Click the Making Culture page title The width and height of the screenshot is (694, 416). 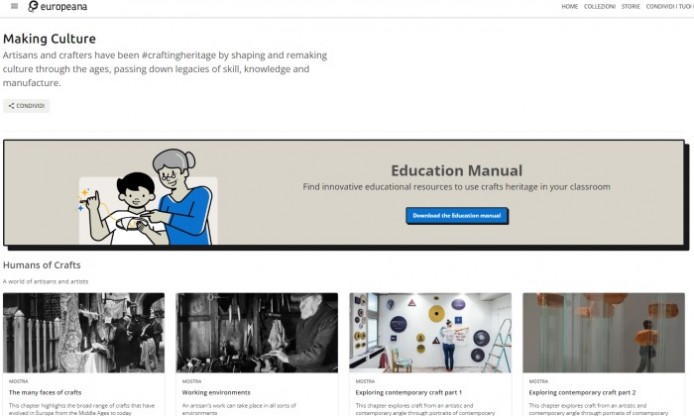pyautogui.click(x=49, y=39)
